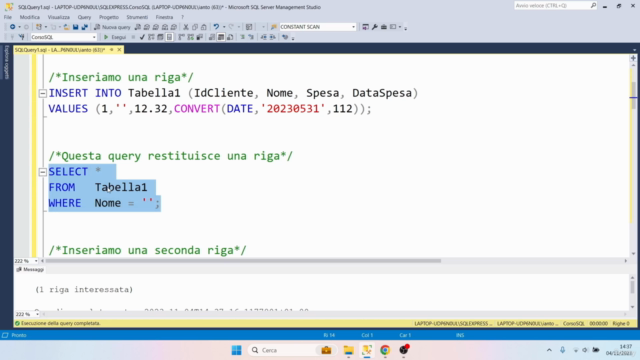This screenshot has height=360, width=640.
Task: Click the SSMS taskbar icon
Action: (367, 350)
